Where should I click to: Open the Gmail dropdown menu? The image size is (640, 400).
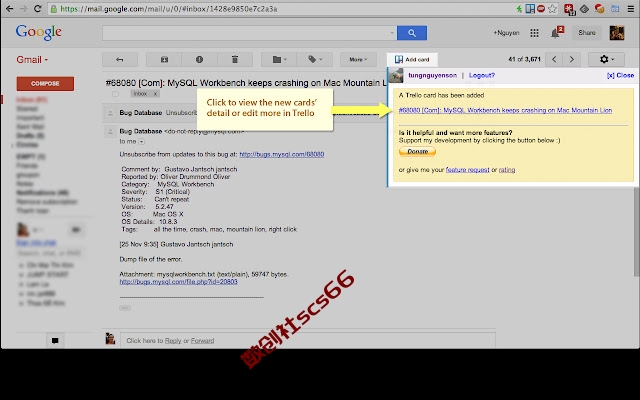click(32, 60)
